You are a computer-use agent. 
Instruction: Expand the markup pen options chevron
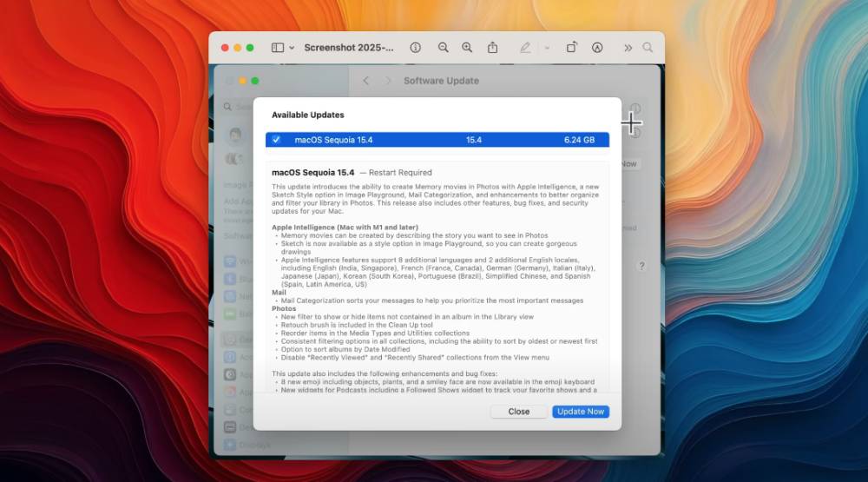coord(547,49)
